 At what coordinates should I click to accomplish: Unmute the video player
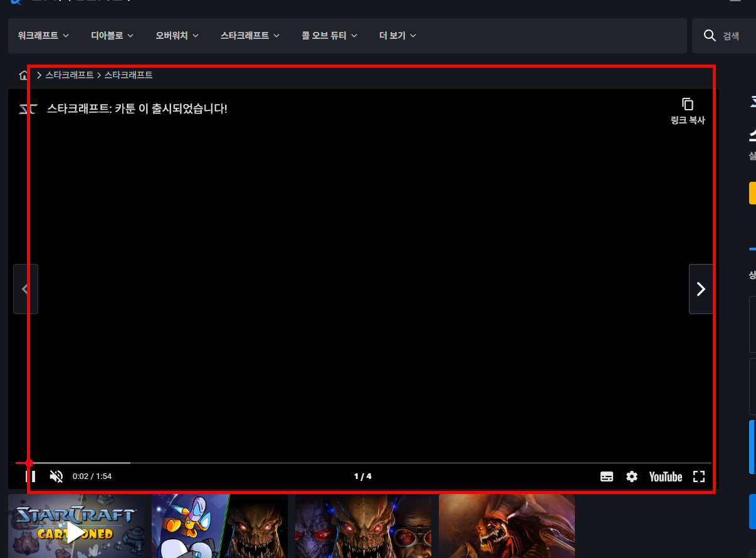tap(56, 476)
